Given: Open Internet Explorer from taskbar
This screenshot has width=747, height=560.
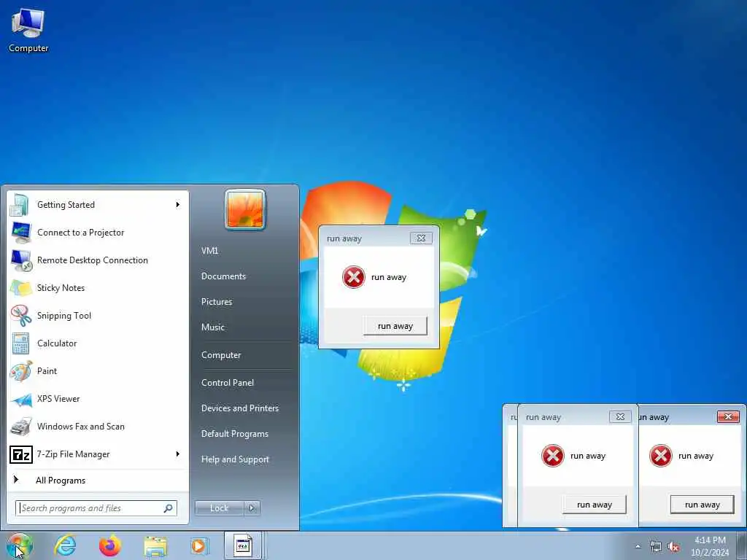Looking at the screenshot, I should pyautogui.click(x=65, y=545).
